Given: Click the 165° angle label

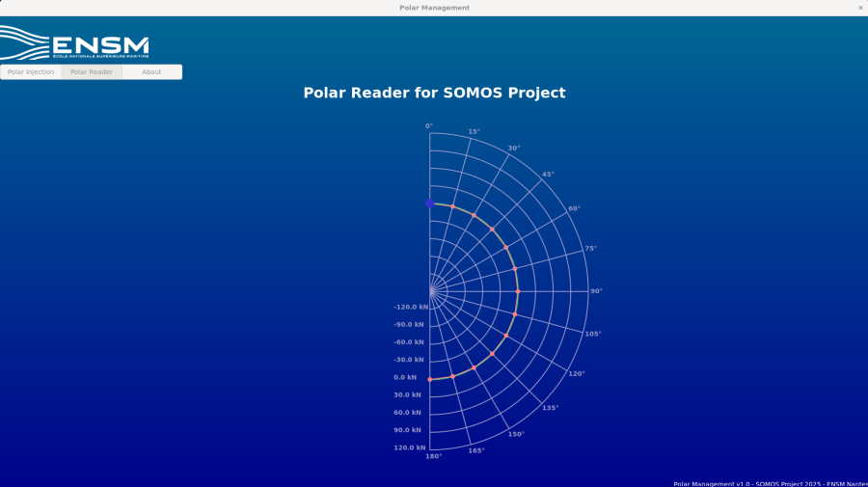Looking at the screenshot, I should coord(476,450).
